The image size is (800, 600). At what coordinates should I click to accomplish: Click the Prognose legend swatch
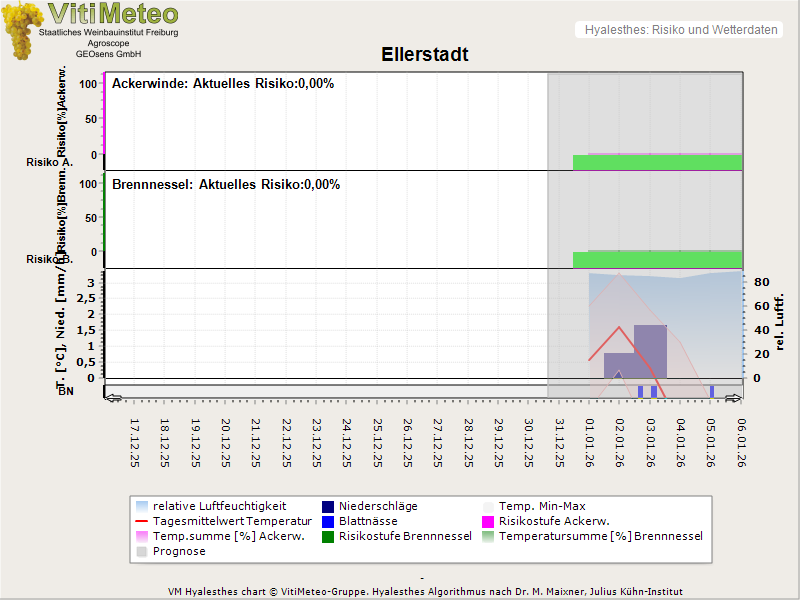point(143,551)
